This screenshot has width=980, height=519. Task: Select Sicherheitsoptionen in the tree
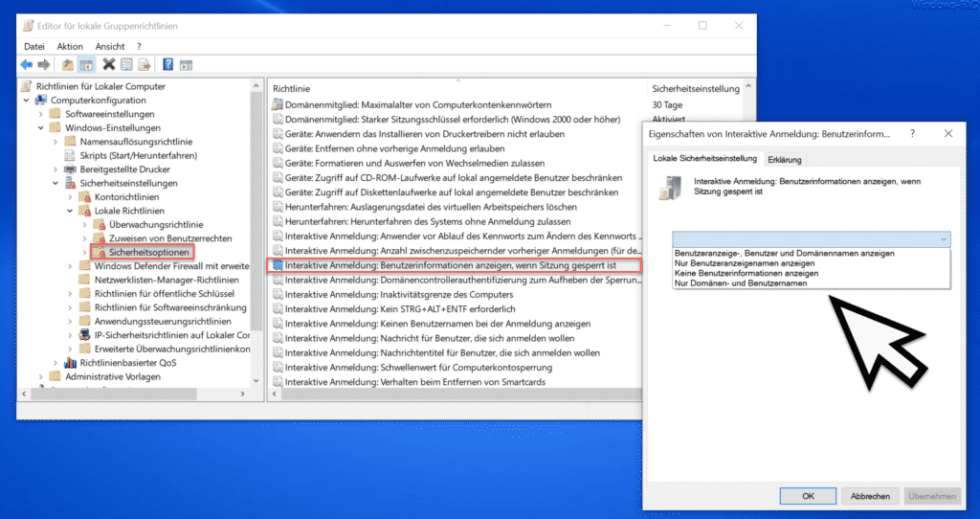[148, 252]
